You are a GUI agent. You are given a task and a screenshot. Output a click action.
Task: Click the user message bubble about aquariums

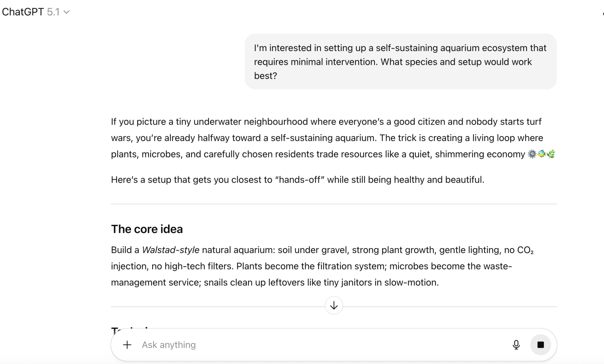(x=400, y=62)
